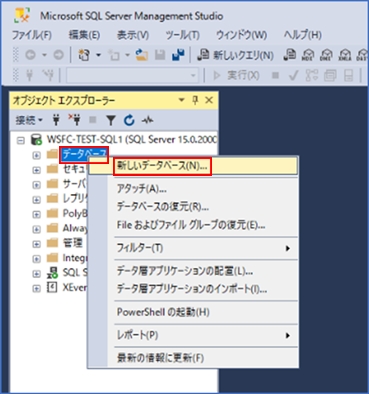
Task: Choose File およびファイル グループの復元(E)...
Action: [x=193, y=225]
